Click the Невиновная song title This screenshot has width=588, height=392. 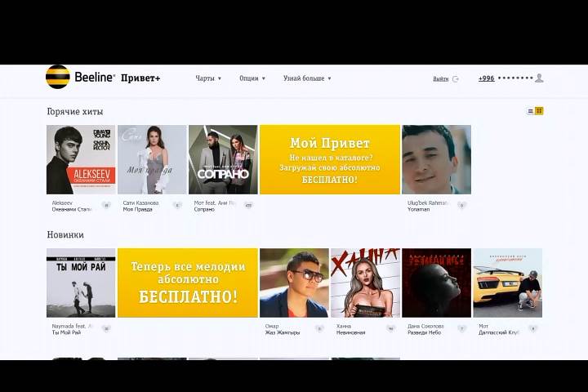tap(350, 332)
